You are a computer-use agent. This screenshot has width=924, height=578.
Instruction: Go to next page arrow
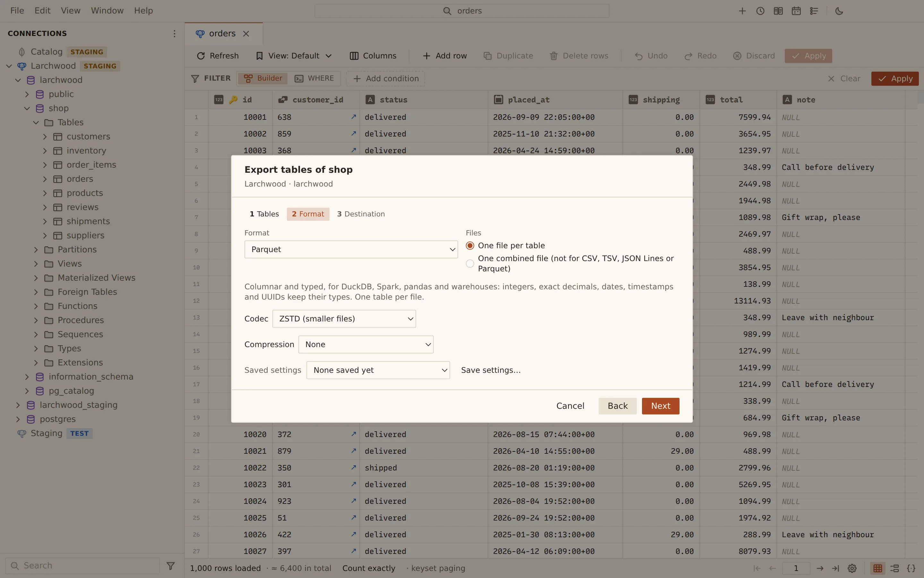[x=820, y=568]
